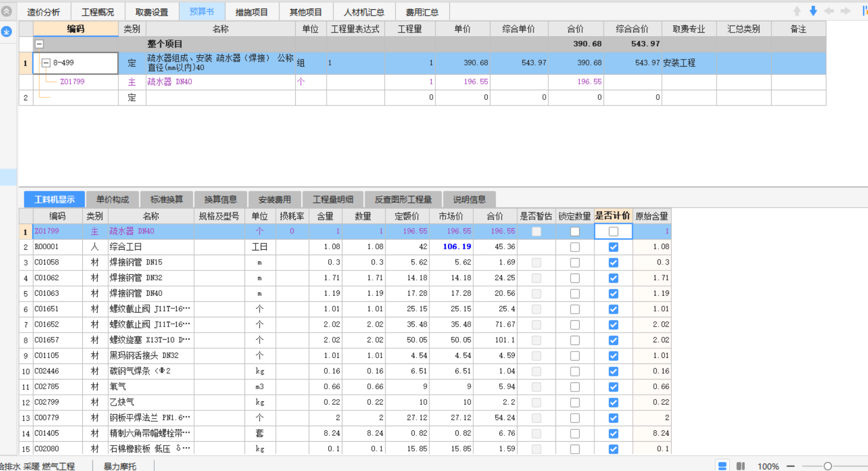Collapse the 8-499 quota item tree node
Image resolution: width=868 pixels, height=471 pixels.
click(x=46, y=63)
